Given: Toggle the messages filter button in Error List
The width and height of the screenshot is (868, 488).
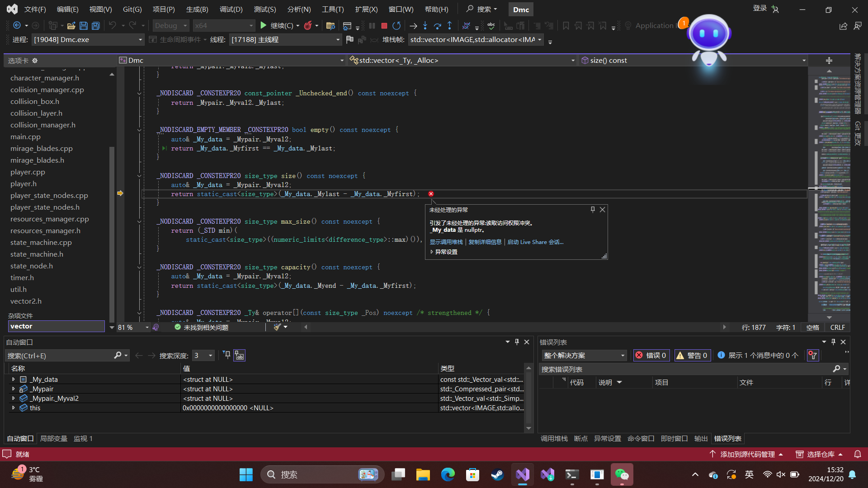Looking at the screenshot, I should (x=758, y=356).
